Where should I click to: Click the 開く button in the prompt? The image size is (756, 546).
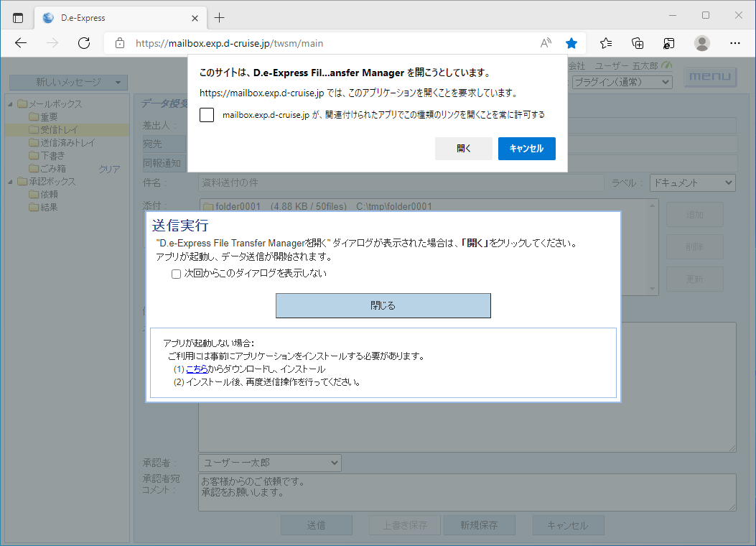point(463,149)
